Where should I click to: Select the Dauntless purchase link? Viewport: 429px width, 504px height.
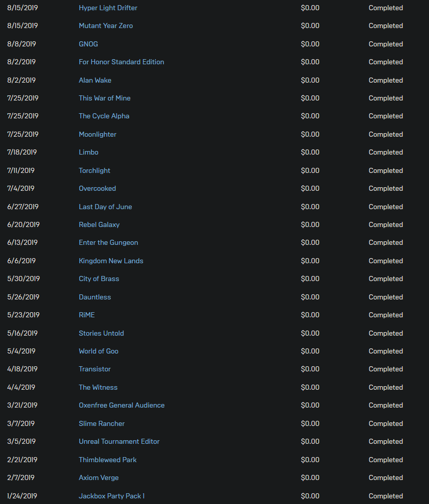pos(95,297)
